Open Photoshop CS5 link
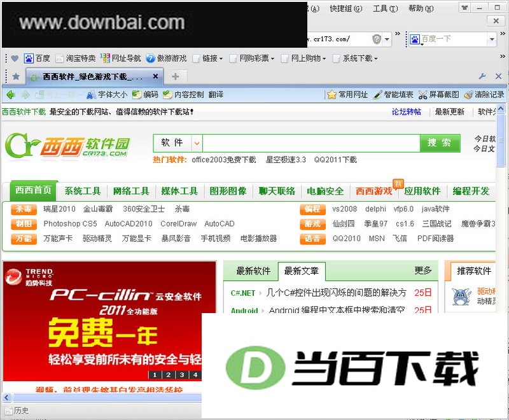This screenshot has height=420, width=509. tap(70, 223)
